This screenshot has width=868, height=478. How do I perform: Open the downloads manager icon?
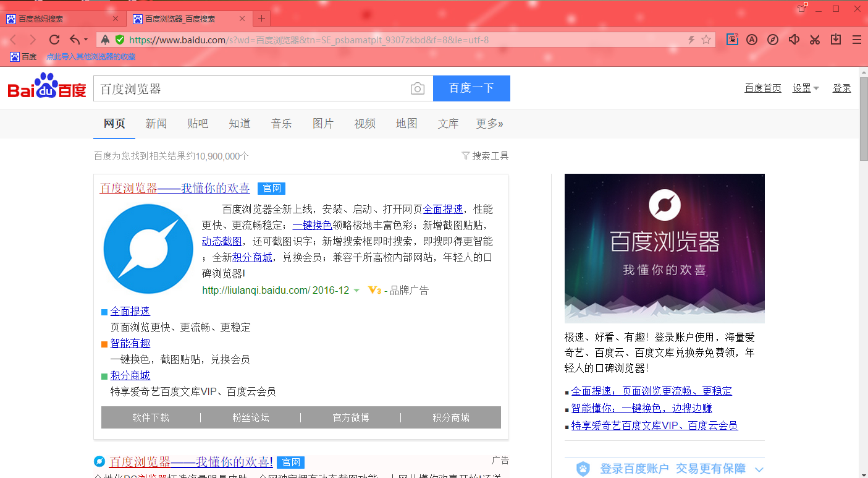836,40
